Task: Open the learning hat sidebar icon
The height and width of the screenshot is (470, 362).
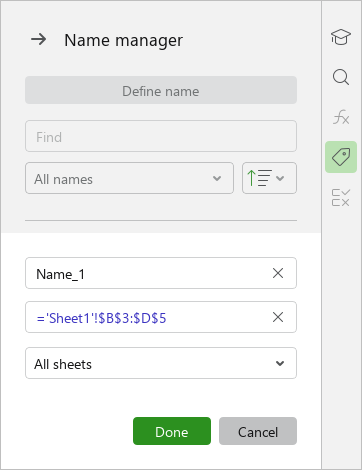Action: tap(341, 37)
